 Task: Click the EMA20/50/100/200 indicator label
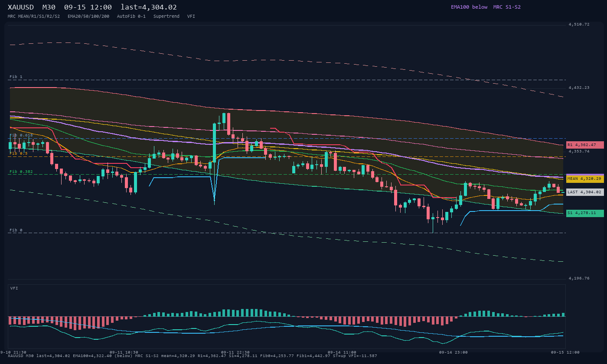tap(88, 16)
